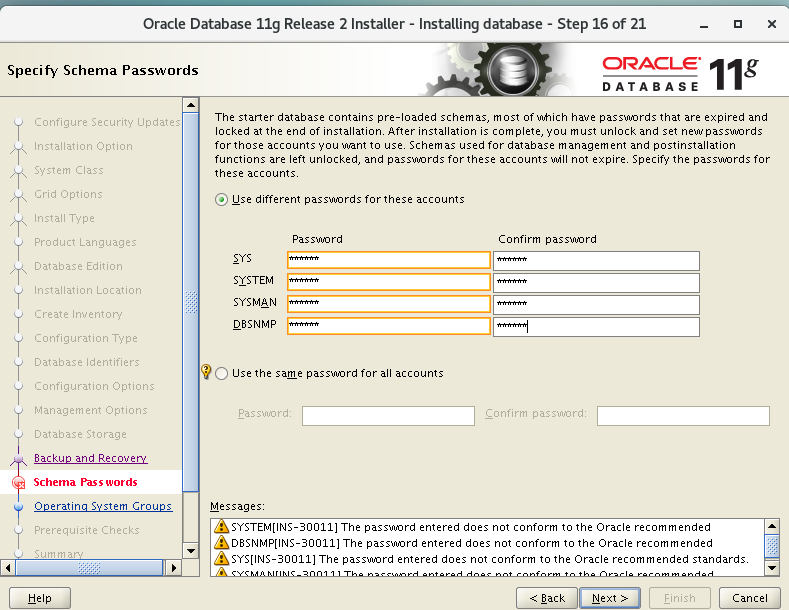Screen dimensions: 789x610
Task: Click the Configuration Options step
Action: [95, 386]
